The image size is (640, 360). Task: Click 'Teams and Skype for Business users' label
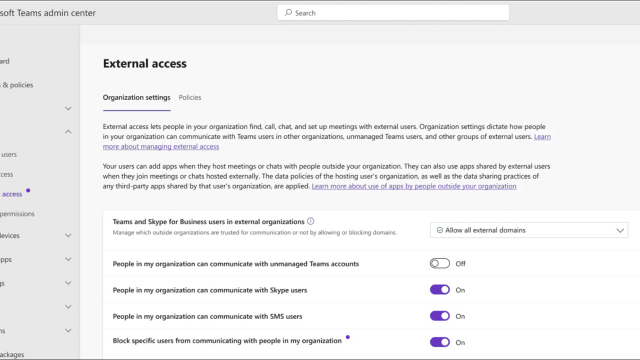(x=209, y=222)
